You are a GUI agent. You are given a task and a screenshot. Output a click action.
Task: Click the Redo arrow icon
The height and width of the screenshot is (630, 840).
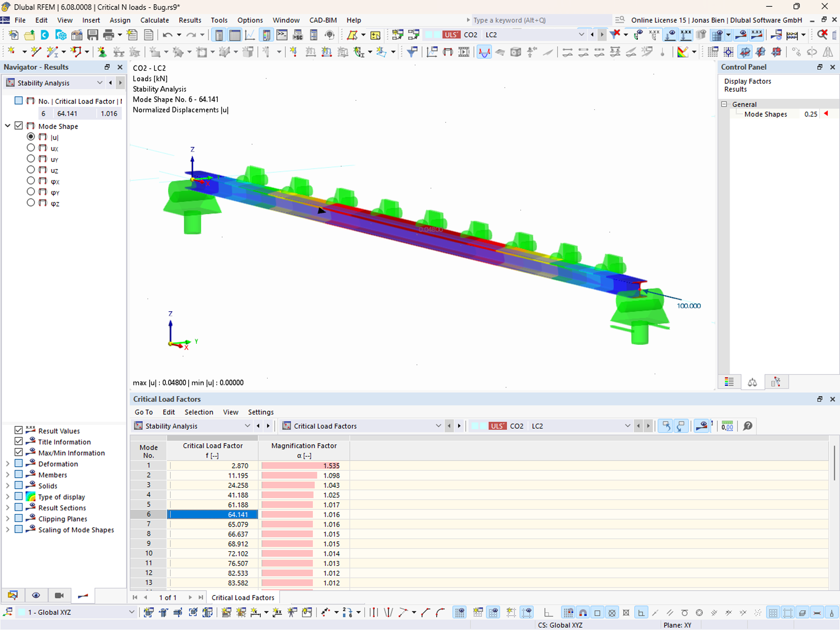(191, 35)
